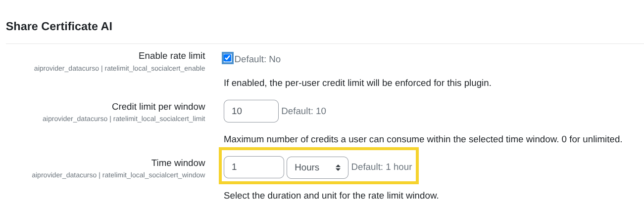Viewport: 644px width, 204px height.
Task: Click aiprovider_datacurso text under Time window
Action: coord(64,175)
